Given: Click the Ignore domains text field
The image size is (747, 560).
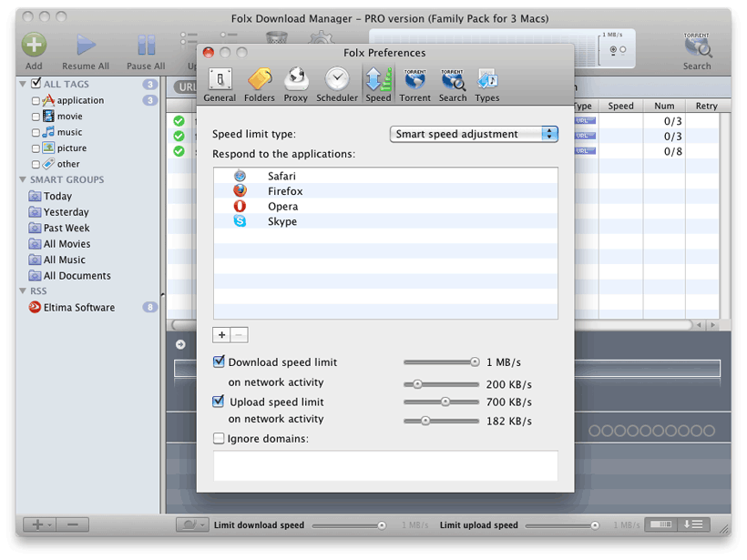Looking at the screenshot, I should 385,465.
